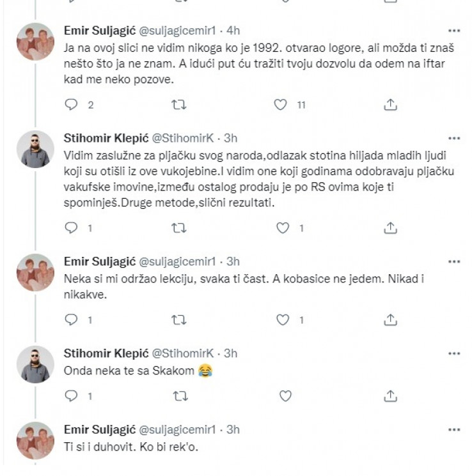Like Emir's tweet with 11 likes
This screenshot has width=472, height=476.
coord(280,105)
